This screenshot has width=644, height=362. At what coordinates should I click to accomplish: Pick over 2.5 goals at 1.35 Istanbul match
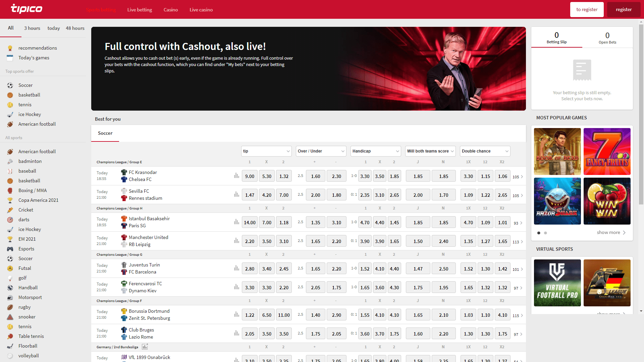(316, 222)
